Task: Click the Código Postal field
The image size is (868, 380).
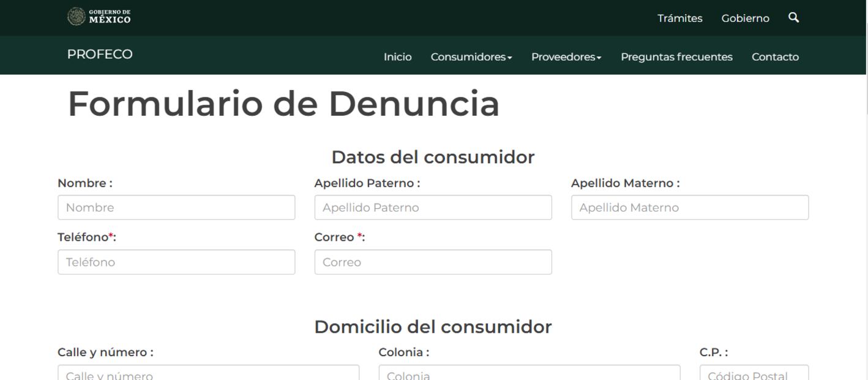Action: (x=754, y=373)
